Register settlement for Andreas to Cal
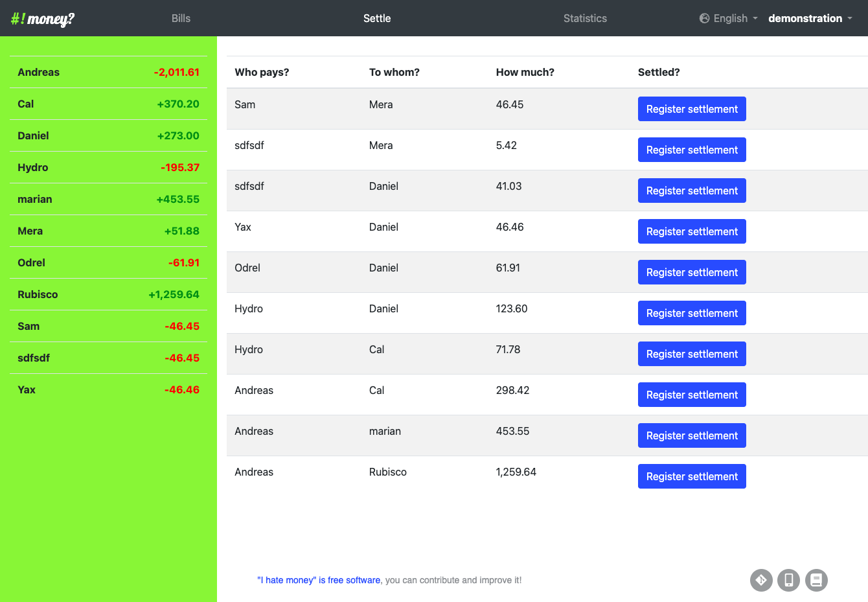Screen dimensions: 868x602 tap(692, 395)
